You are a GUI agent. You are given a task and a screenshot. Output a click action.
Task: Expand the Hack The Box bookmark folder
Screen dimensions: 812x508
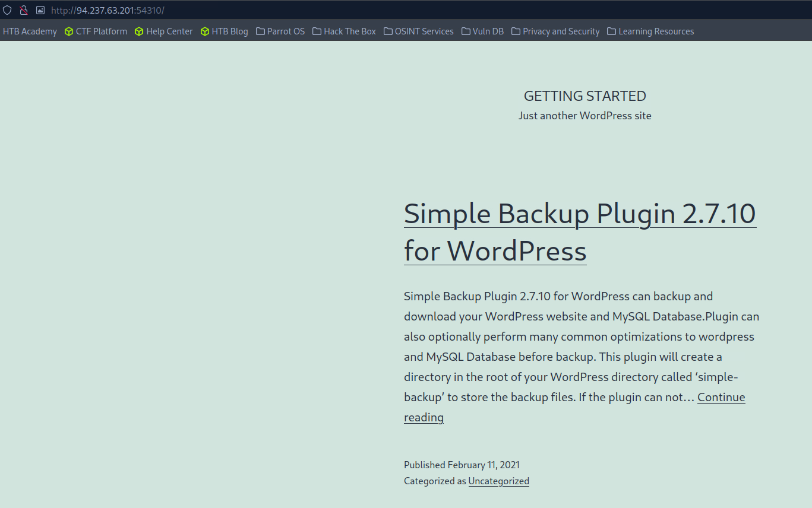(x=344, y=31)
